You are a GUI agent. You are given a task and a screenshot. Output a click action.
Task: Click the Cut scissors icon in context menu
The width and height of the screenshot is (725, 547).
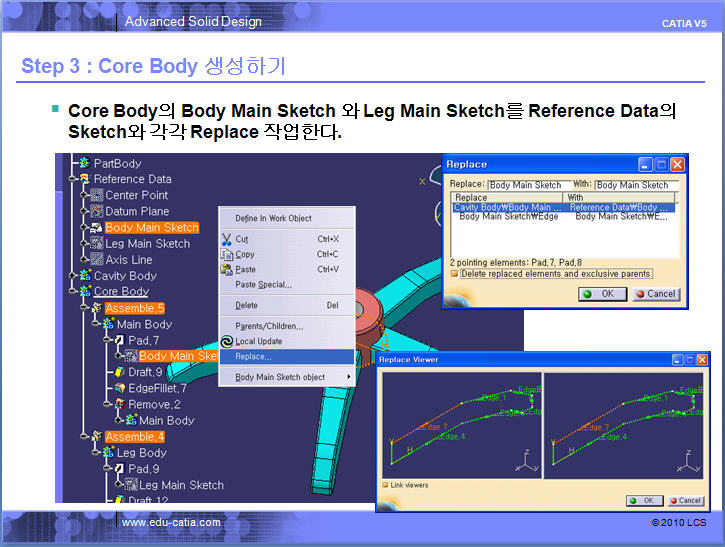coord(227,239)
